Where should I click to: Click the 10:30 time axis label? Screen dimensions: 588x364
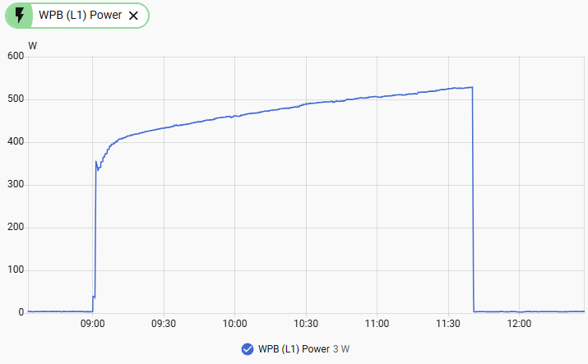tap(306, 324)
